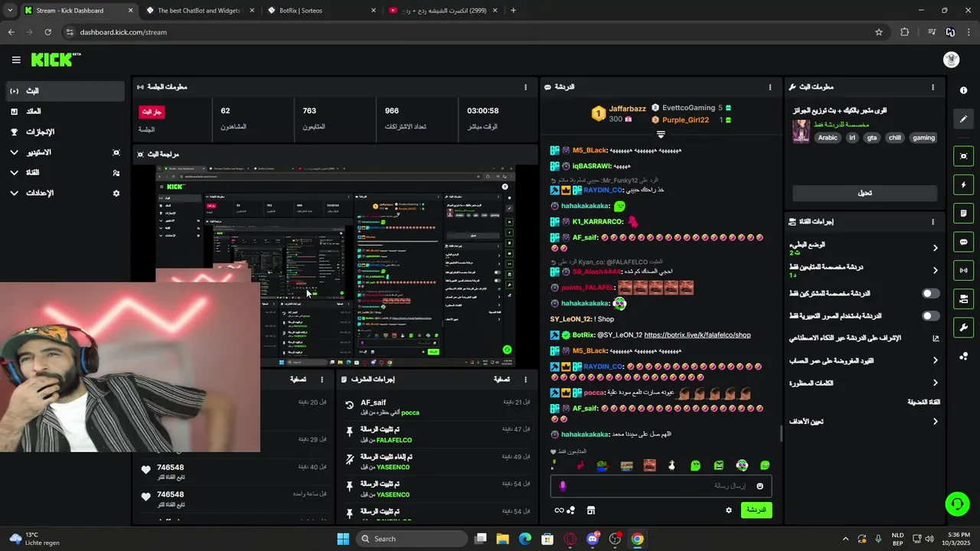The height and width of the screenshot is (551, 980).
Task: Select the revenue item in sidebar
Action: click(64, 112)
